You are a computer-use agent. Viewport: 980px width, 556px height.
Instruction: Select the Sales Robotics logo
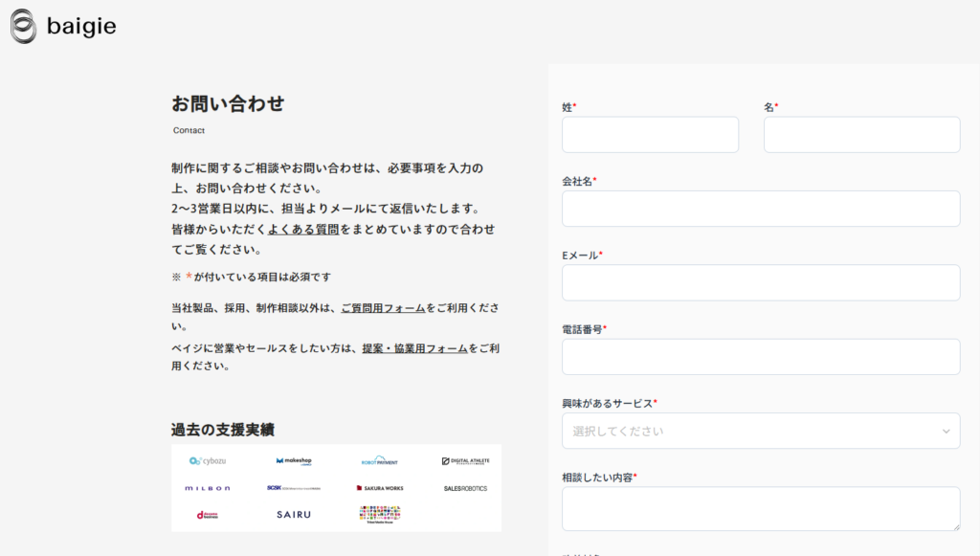coord(465,488)
